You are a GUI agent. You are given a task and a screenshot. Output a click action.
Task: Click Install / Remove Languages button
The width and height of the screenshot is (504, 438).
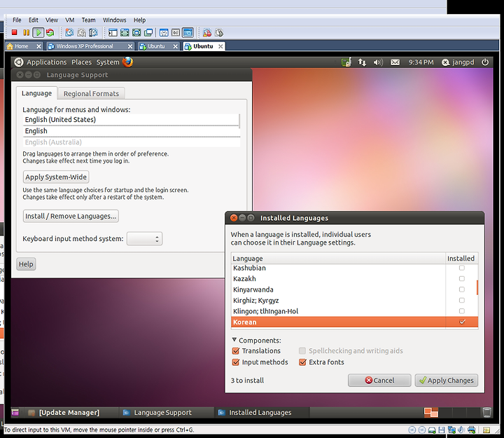[71, 217]
